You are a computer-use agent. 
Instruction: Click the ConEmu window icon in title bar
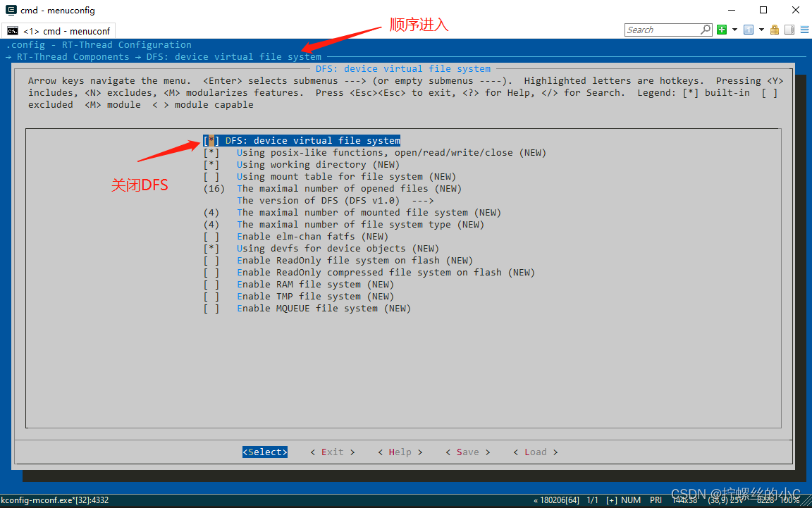[x=11, y=10]
